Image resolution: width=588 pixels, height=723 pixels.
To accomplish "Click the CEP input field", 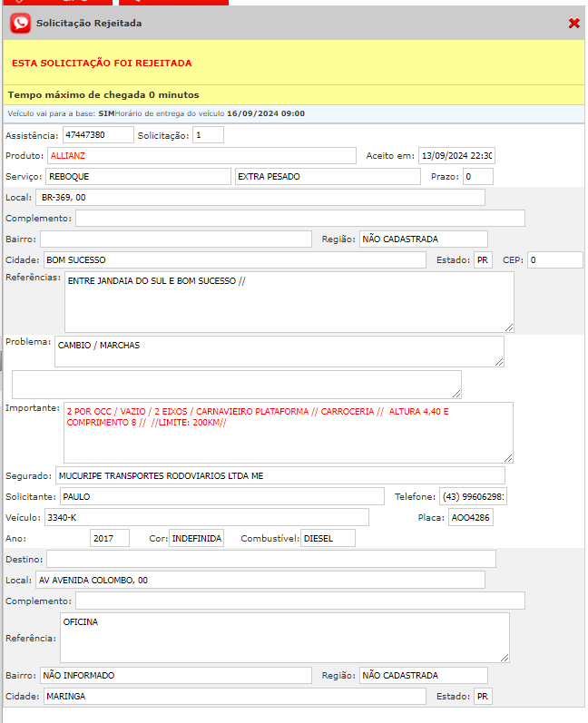I will 555,260.
